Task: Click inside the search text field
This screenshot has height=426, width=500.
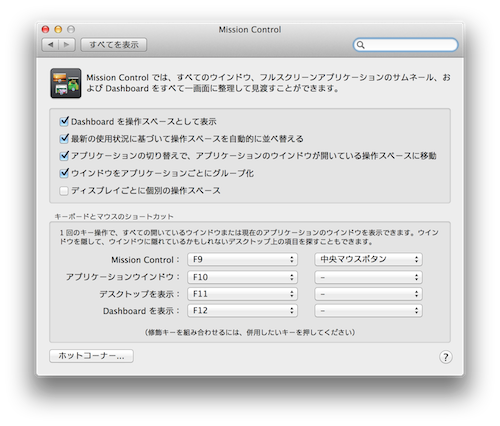Action: tap(411, 45)
